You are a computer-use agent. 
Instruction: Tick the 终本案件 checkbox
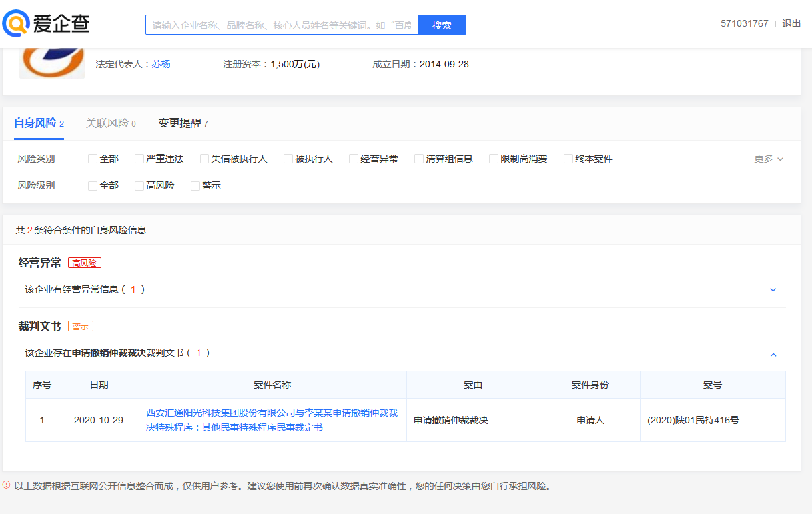tap(568, 159)
